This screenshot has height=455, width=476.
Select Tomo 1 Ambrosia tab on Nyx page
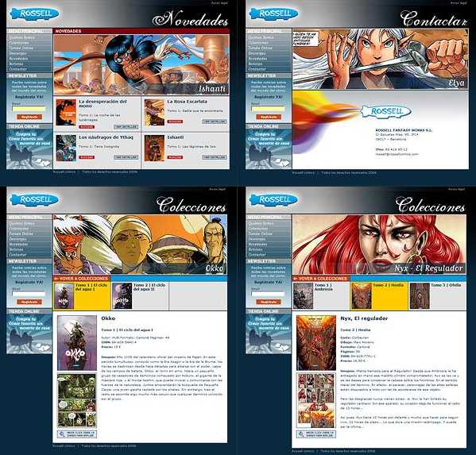click(321, 296)
